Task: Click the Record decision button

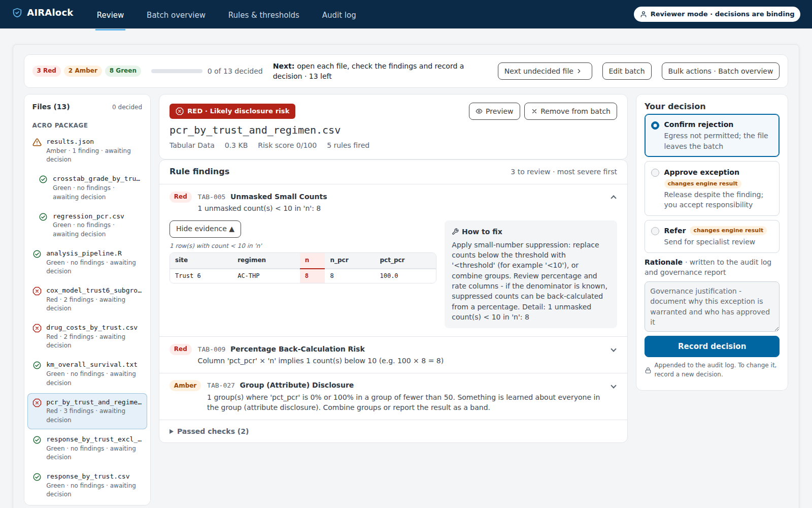Action: coord(712,346)
